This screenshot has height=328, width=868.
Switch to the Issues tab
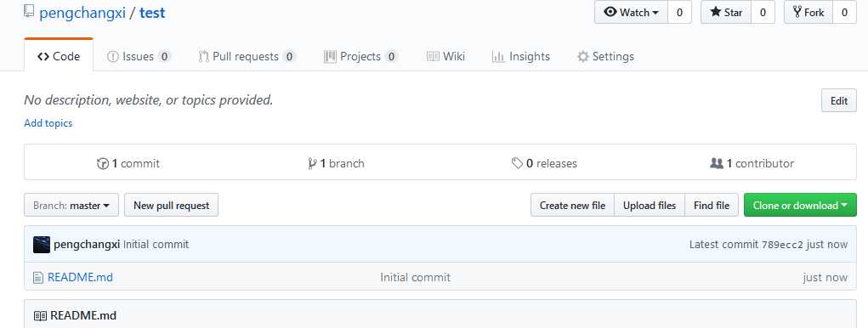pos(139,56)
